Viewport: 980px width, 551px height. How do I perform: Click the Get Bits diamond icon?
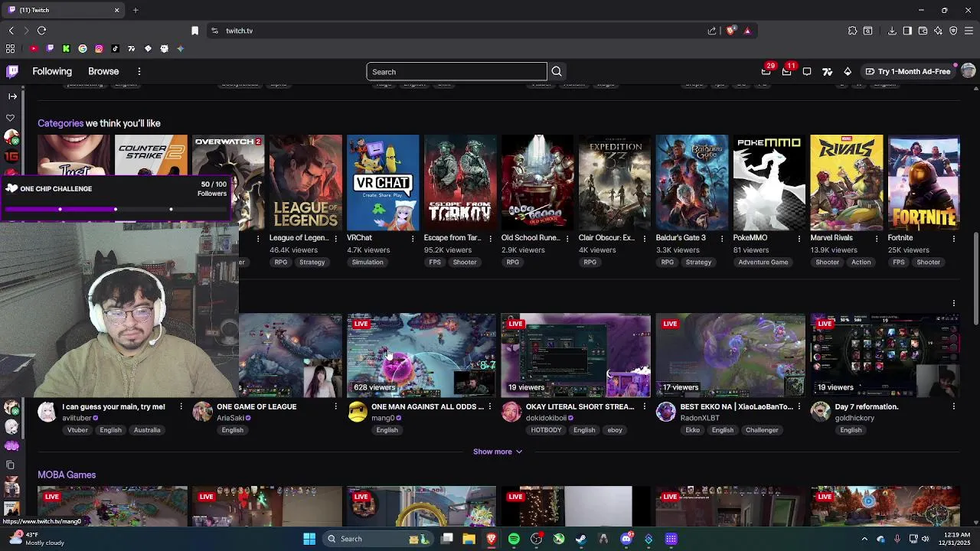click(848, 71)
